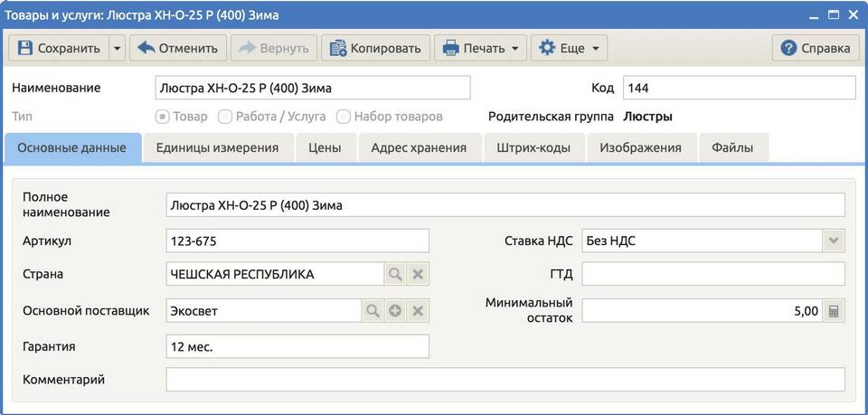Viewport: 868px width, 415px height.
Task: Click the plus icon to add a new supplier
Action: (x=395, y=311)
